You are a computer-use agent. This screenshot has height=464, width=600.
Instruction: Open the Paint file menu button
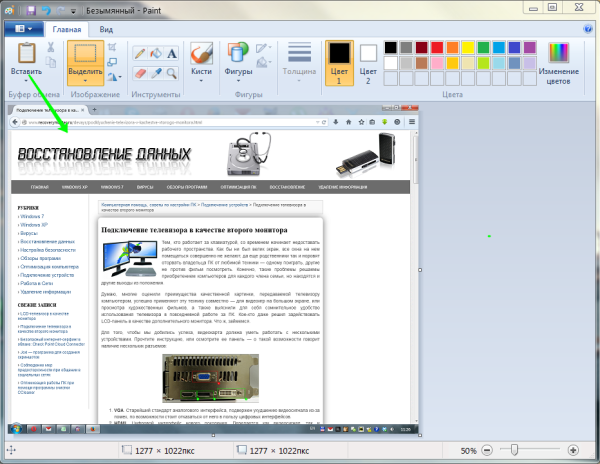tap(22, 30)
